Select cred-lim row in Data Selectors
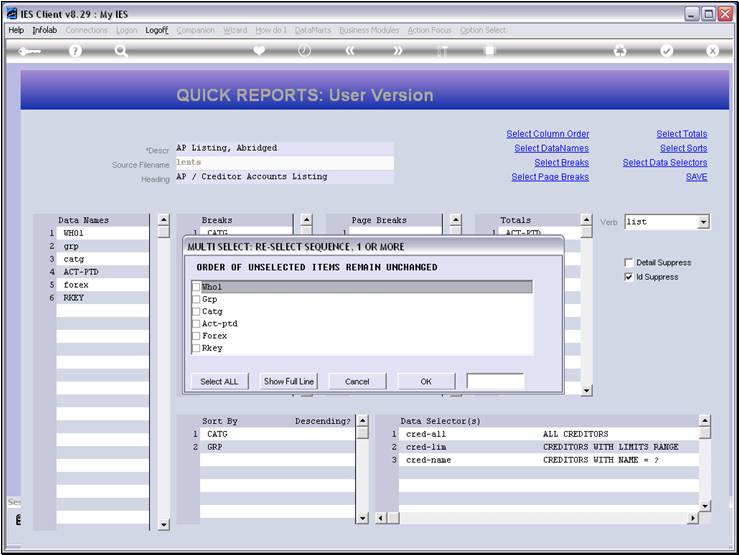This screenshot has width=739, height=555. (549, 447)
